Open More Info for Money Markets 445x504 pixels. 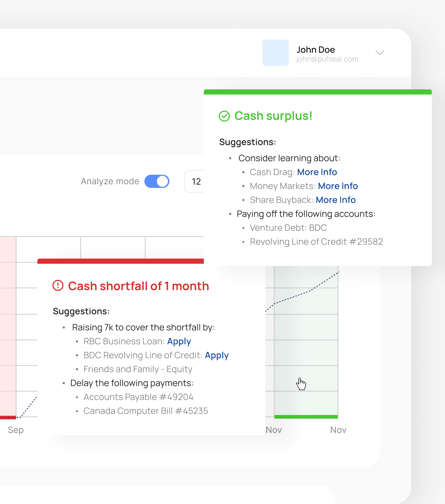point(338,186)
